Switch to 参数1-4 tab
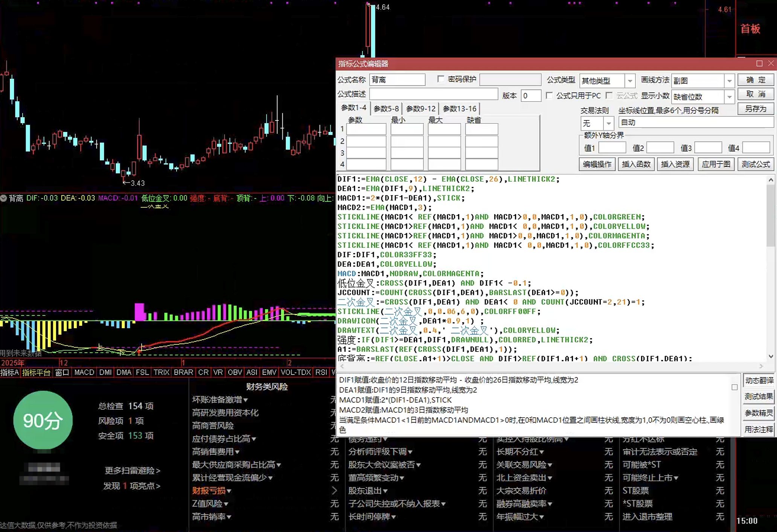 click(353, 108)
